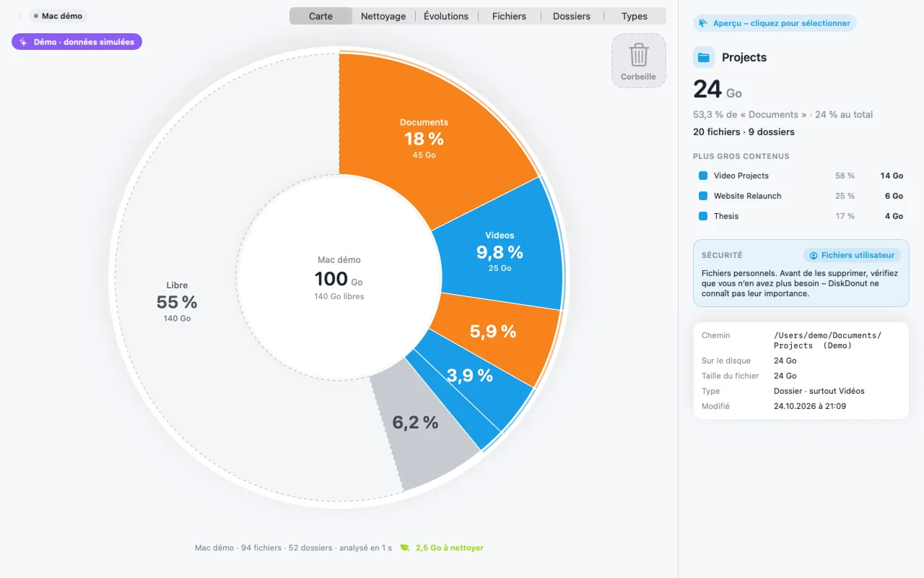Switch to the Carte tab

click(x=321, y=16)
